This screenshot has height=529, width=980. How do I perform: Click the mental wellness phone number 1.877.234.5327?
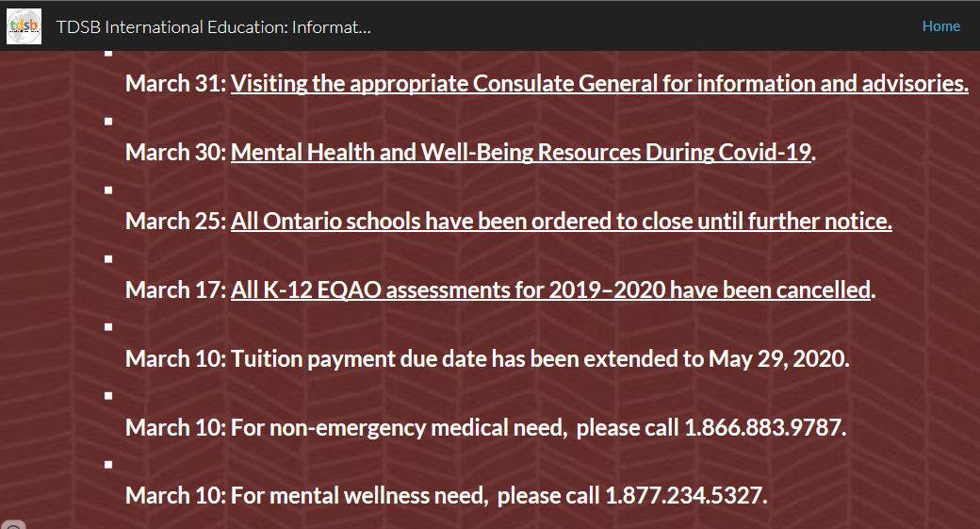coord(684,496)
